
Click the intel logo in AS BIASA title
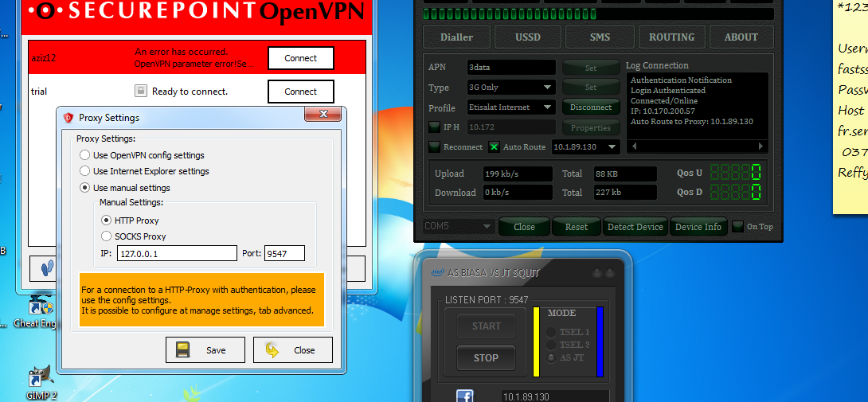[x=438, y=272]
